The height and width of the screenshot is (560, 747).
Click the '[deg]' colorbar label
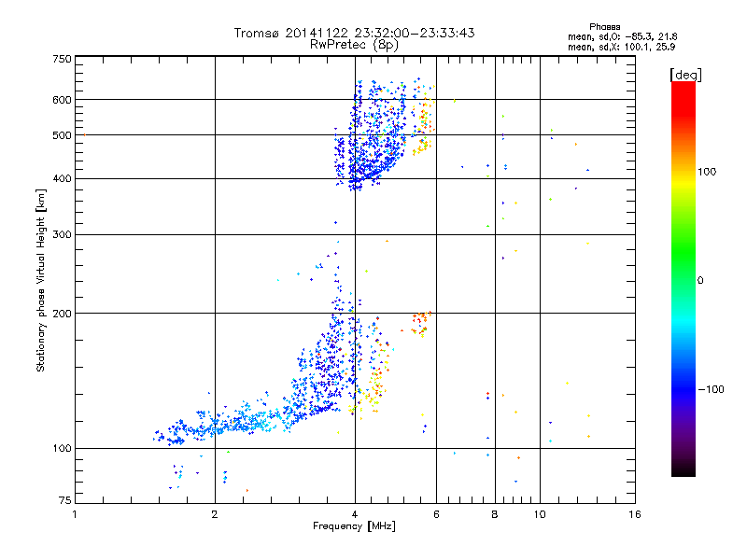685,75
